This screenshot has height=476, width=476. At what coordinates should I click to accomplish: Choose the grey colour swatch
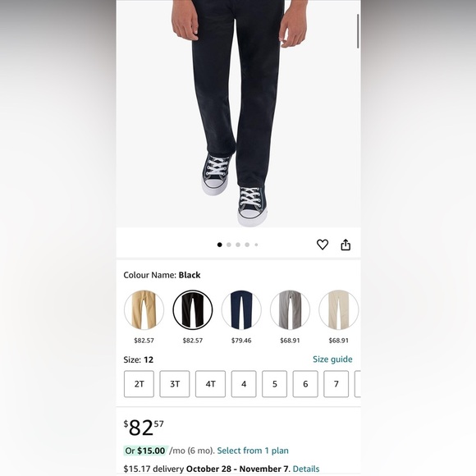click(290, 310)
